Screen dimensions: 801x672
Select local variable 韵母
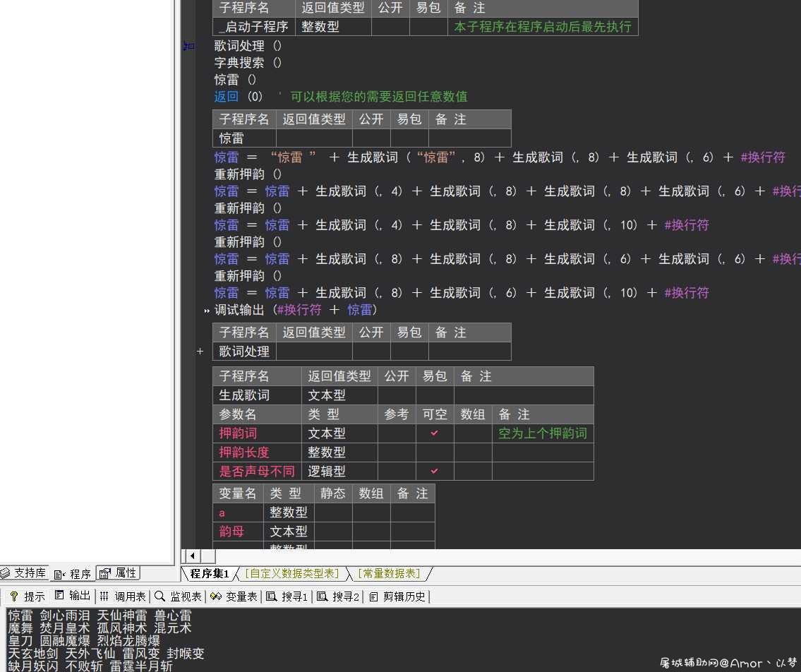coord(238,532)
